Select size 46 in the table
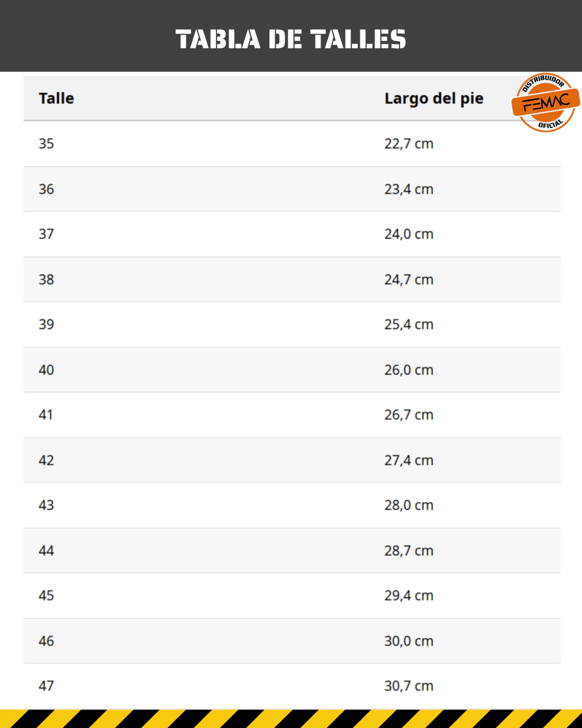This screenshot has width=582, height=728. pyautogui.click(x=47, y=641)
